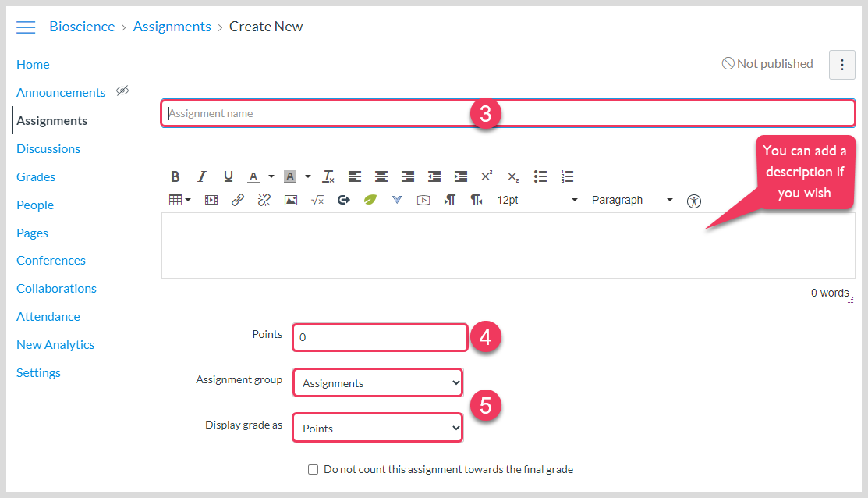868x498 pixels.
Task: Click the Not published status text
Action: click(775, 64)
